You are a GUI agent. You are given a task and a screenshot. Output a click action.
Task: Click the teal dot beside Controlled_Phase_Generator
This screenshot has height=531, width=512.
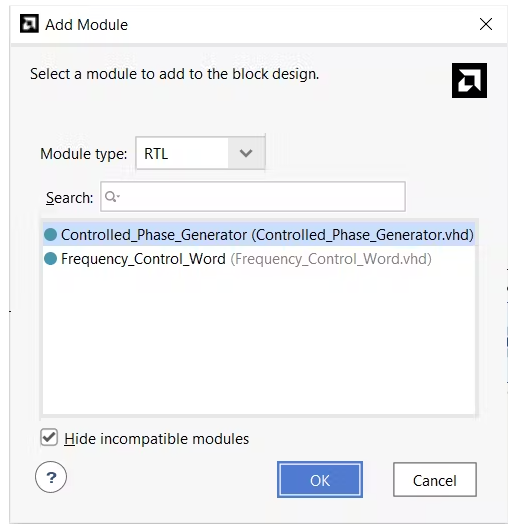click(x=50, y=234)
